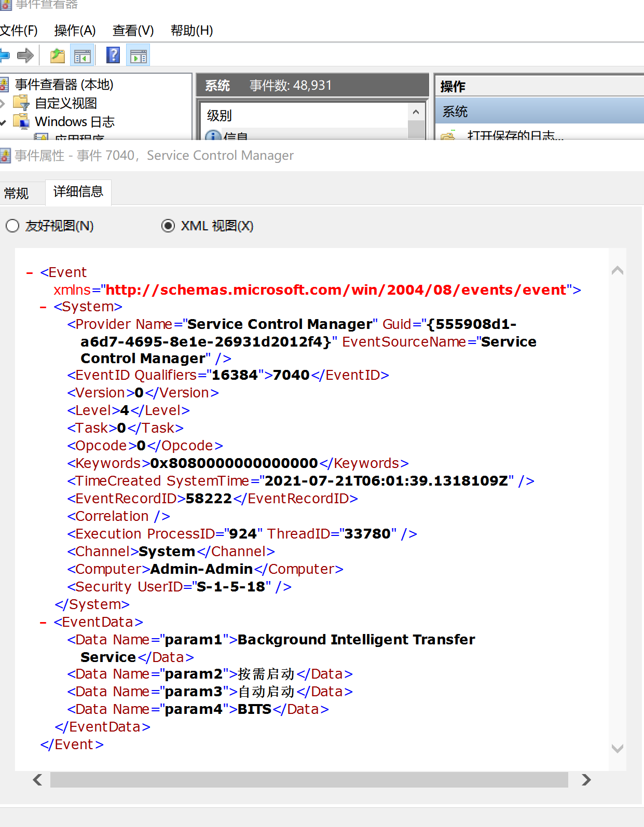Click the up-one-level folder icon
Viewport: 644px width, 827px height.
coord(57,56)
